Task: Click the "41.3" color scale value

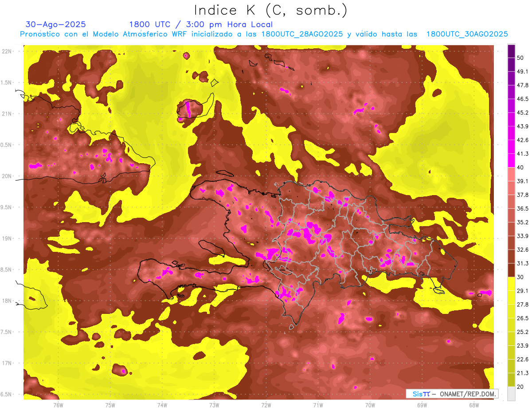Action: pos(522,154)
